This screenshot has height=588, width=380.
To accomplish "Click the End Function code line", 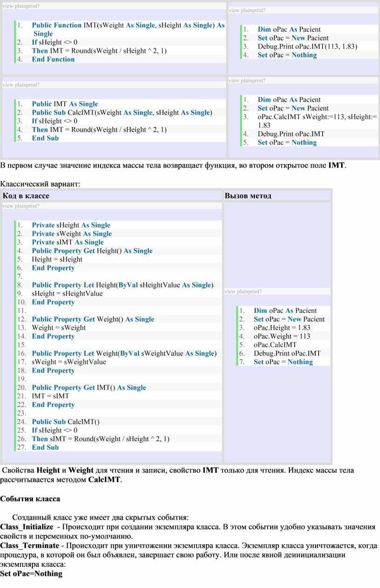I will 53,59.
